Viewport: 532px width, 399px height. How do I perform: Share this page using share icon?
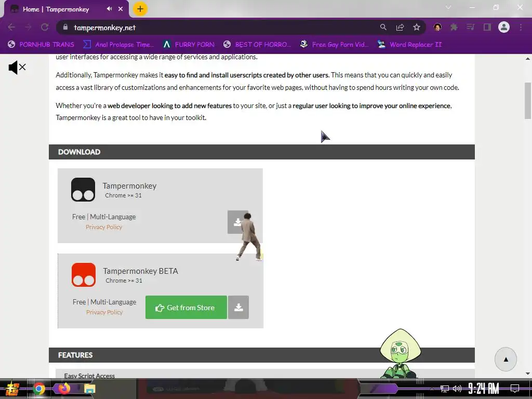400,27
